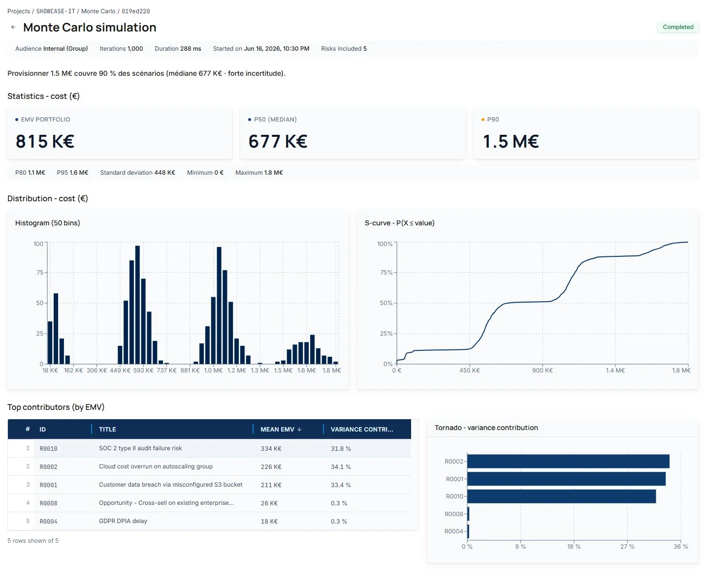Open the Customer data breach via misconfigured S3 row
This screenshot has height=588, width=708.
coord(209,485)
